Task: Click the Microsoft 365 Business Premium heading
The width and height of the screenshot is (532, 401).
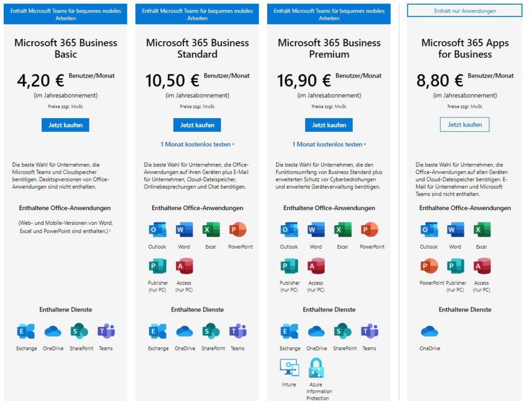Action: pyautogui.click(x=329, y=48)
